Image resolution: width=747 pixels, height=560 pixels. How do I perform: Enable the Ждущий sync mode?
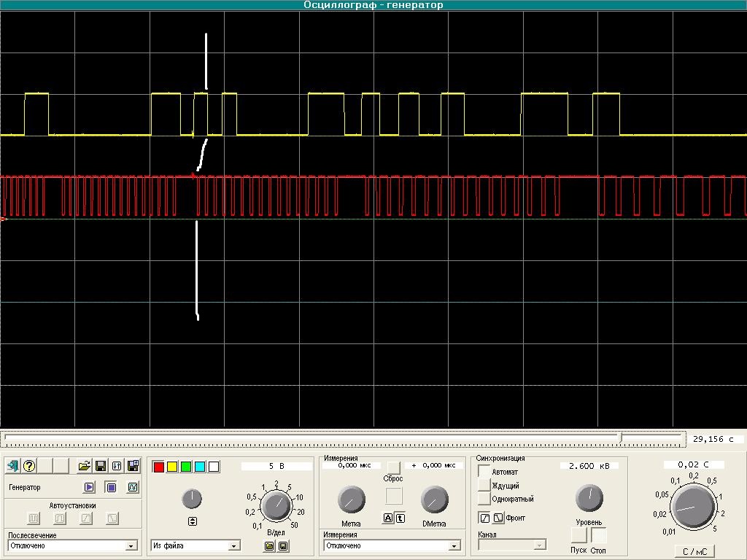tap(484, 485)
